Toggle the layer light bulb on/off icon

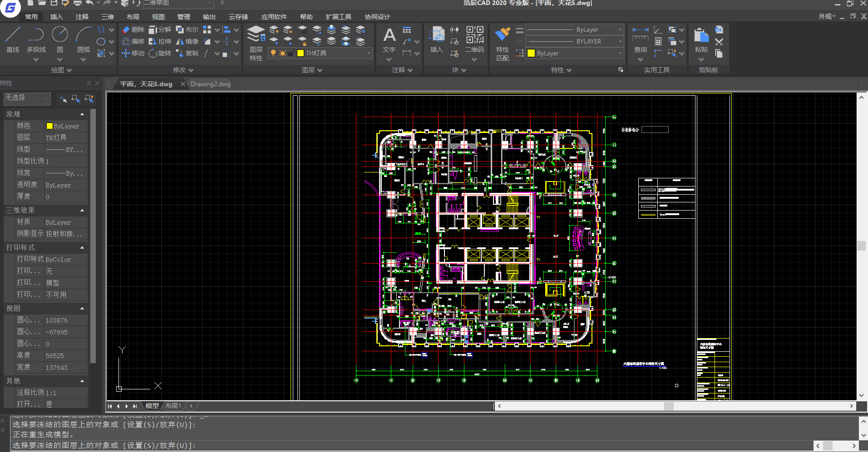click(x=273, y=53)
